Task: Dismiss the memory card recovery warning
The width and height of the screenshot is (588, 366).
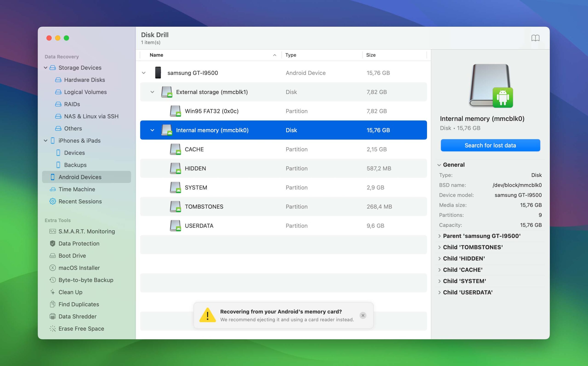Action: tap(363, 315)
